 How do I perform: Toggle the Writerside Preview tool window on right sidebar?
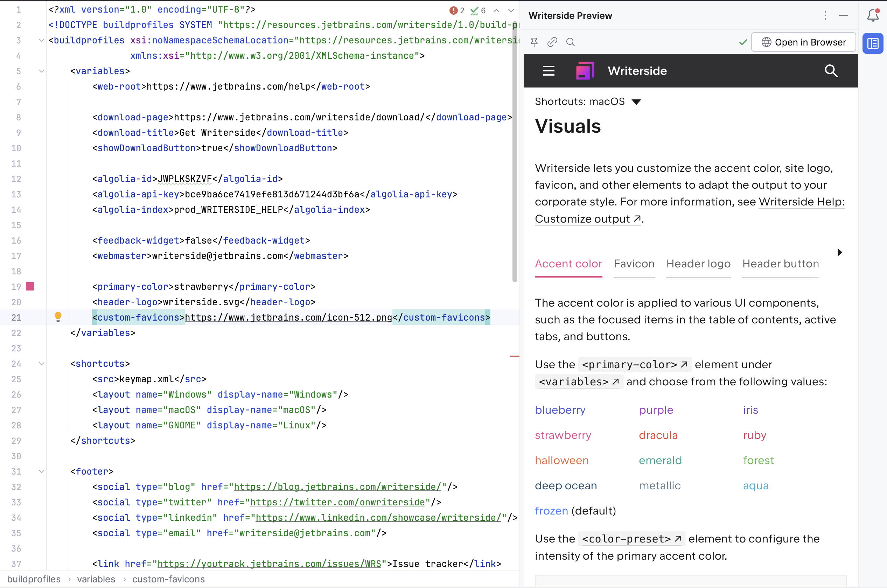pos(873,43)
